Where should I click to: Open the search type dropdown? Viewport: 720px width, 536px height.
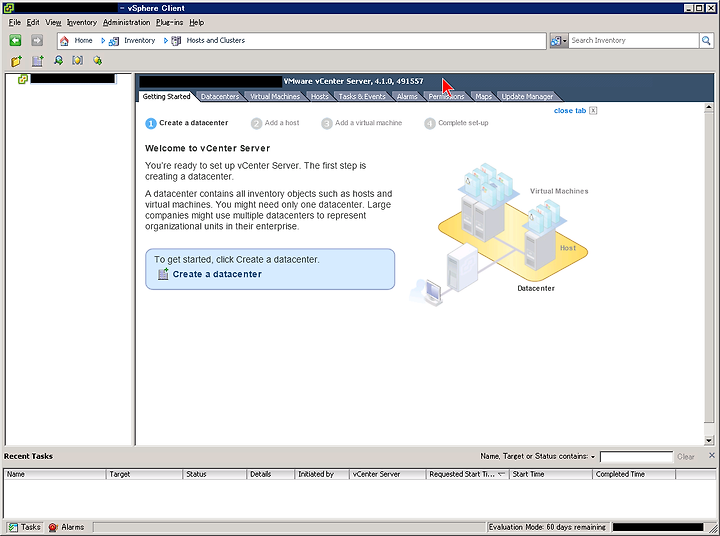point(559,40)
